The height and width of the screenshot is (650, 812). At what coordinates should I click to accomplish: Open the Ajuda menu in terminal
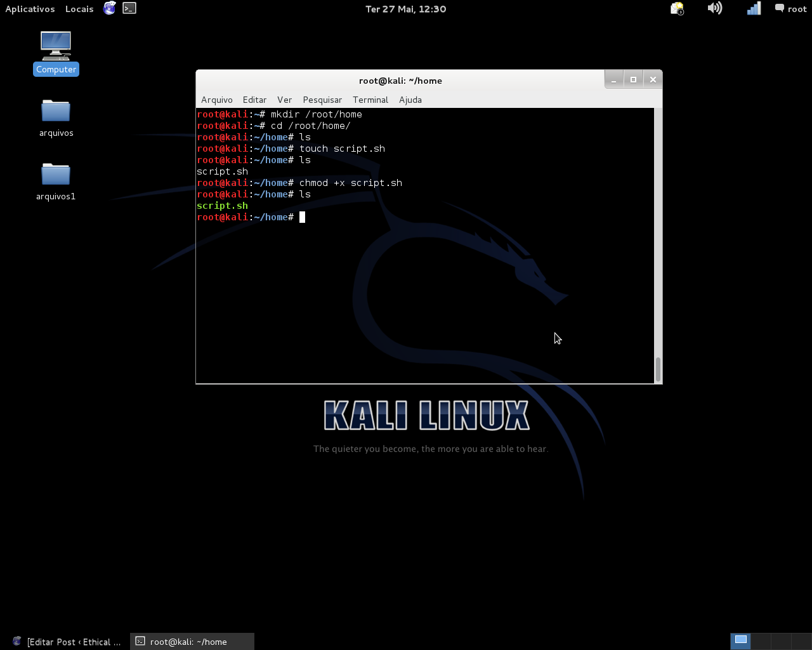point(410,100)
